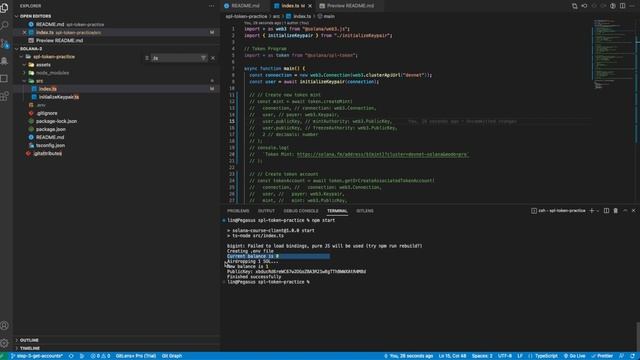Switch to the GitLens panel tab

[x=364, y=211]
